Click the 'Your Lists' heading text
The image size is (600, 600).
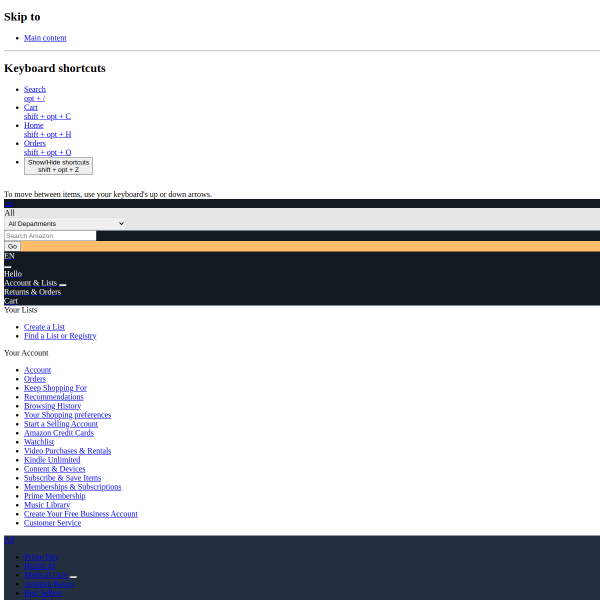(x=21, y=310)
